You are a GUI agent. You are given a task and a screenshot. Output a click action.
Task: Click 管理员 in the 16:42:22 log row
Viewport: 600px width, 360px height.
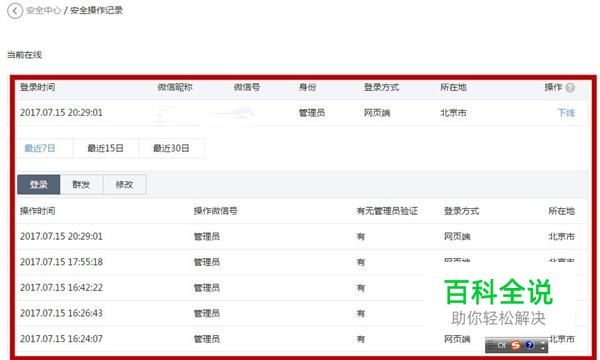pyautogui.click(x=207, y=288)
